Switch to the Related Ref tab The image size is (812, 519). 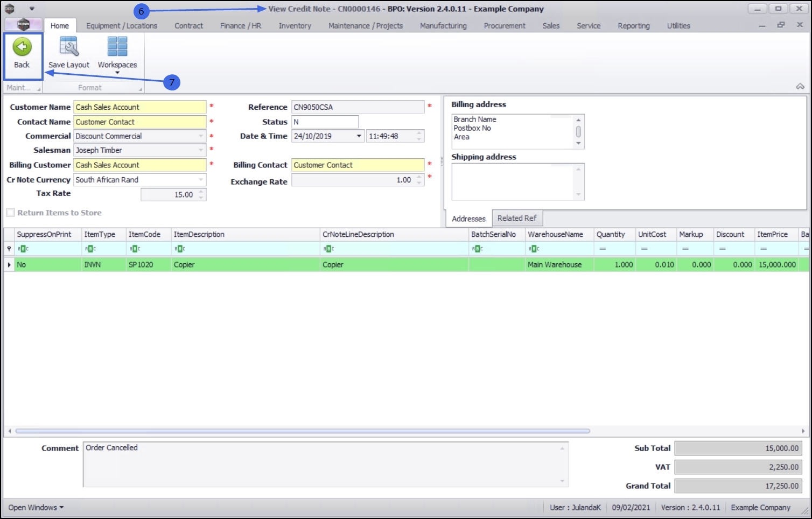tap(517, 218)
